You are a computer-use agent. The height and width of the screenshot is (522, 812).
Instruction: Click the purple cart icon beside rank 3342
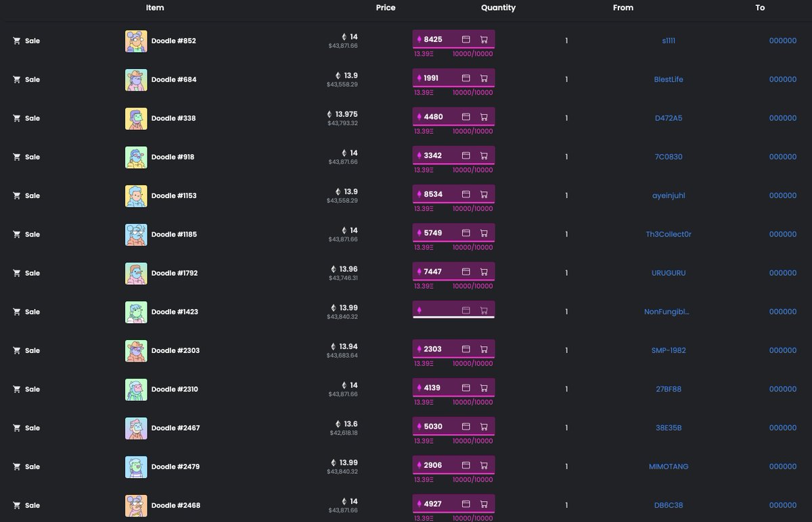484,156
